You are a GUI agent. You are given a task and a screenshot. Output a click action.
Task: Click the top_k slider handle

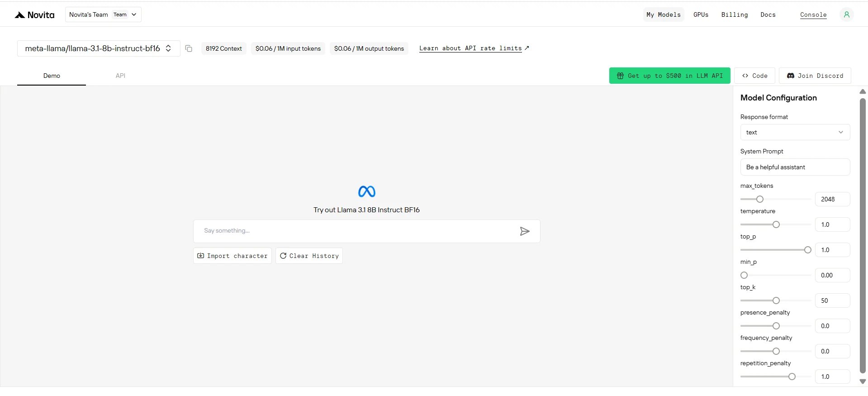coord(776,301)
